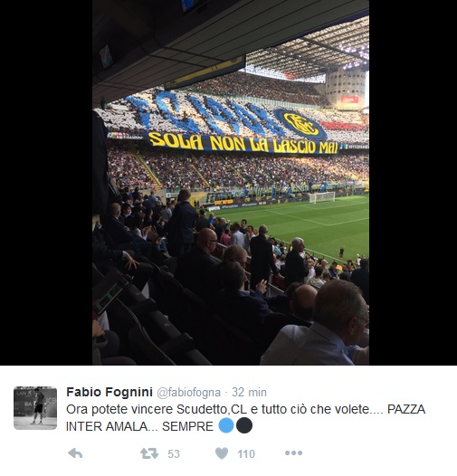Image resolution: width=457 pixels, height=476 pixels.
Task: Visit the @fabiofogna handle
Action: [188, 392]
